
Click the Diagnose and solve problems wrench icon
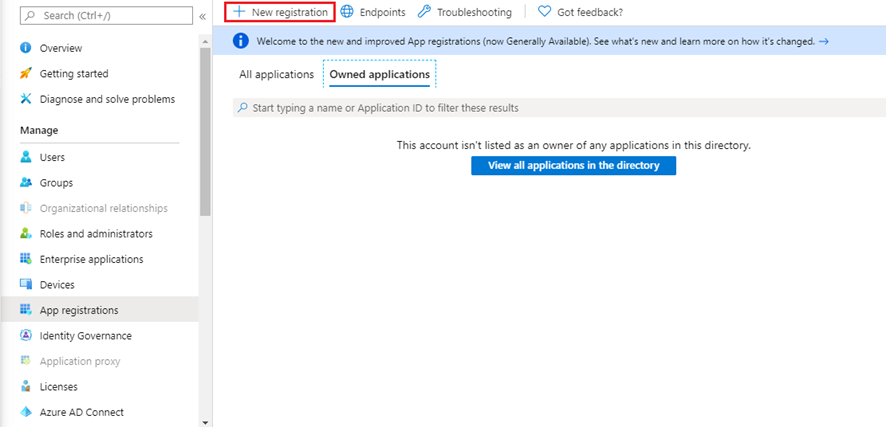25,99
